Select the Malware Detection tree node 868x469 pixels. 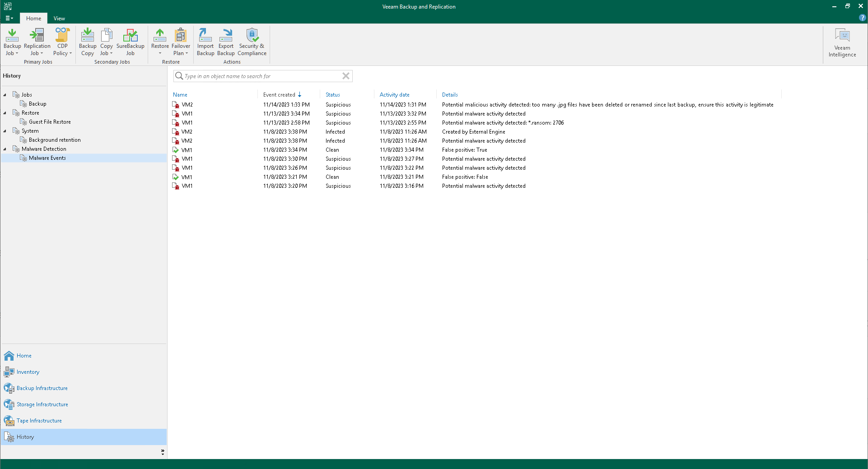pyautogui.click(x=44, y=149)
